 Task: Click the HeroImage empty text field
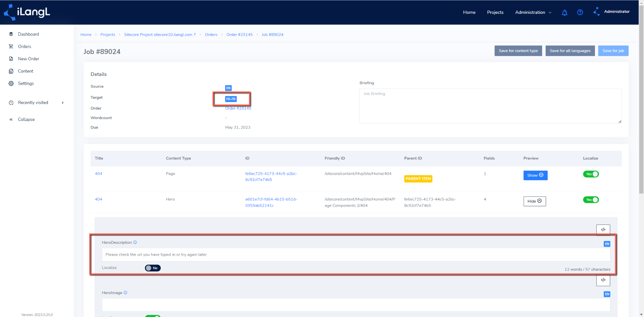point(356,305)
